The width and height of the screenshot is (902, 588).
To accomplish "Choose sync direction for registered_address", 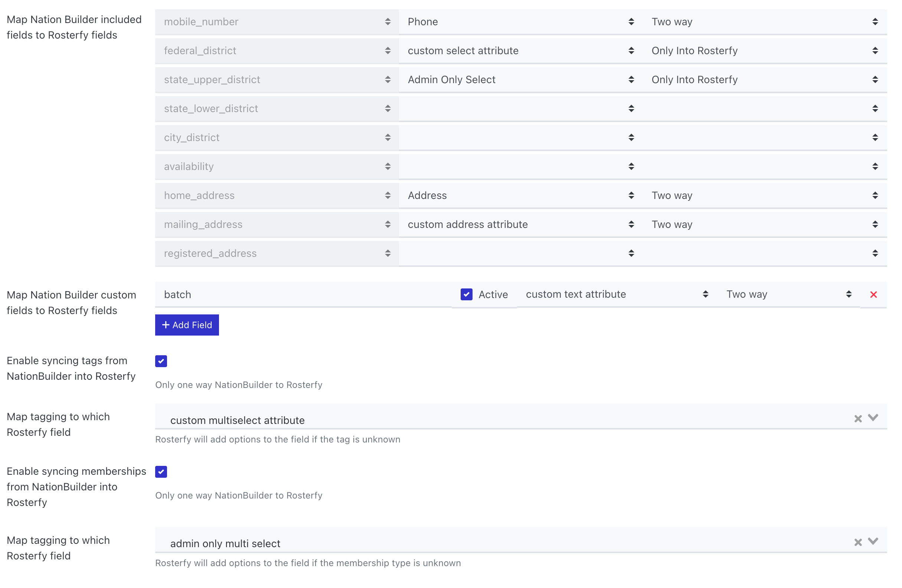I will pos(765,253).
